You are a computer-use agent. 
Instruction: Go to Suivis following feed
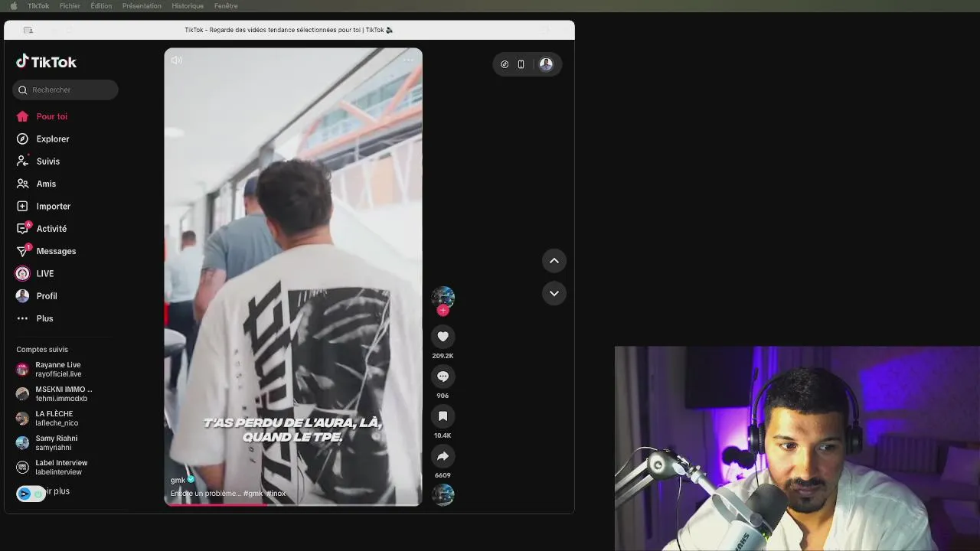point(38,161)
